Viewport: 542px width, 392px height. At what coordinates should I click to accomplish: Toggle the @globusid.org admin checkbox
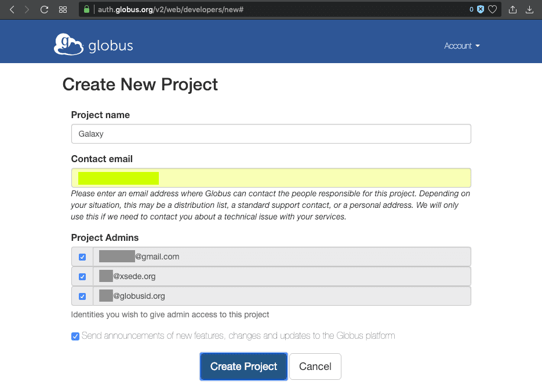click(82, 296)
